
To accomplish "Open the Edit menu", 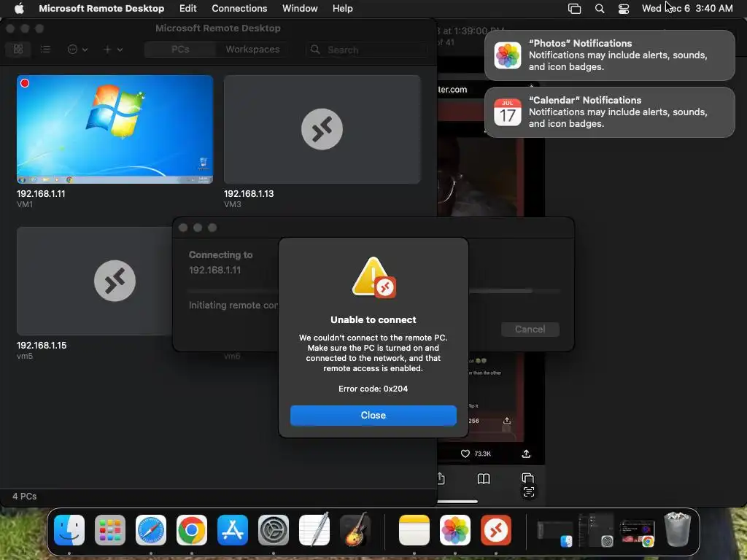I will pos(187,8).
